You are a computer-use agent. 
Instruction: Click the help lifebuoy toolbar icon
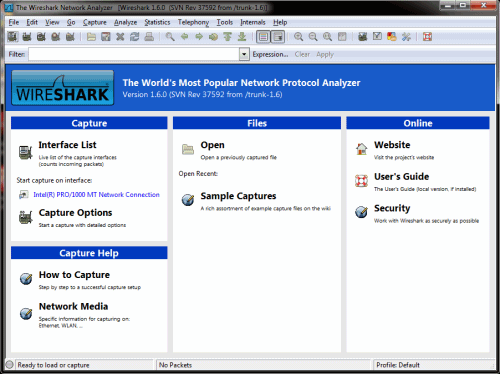[427, 36]
